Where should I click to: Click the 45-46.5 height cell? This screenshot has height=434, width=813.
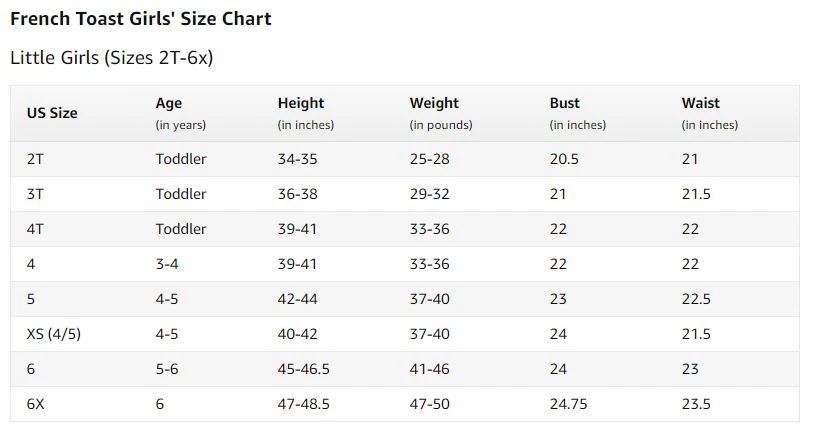[x=303, y=369]
